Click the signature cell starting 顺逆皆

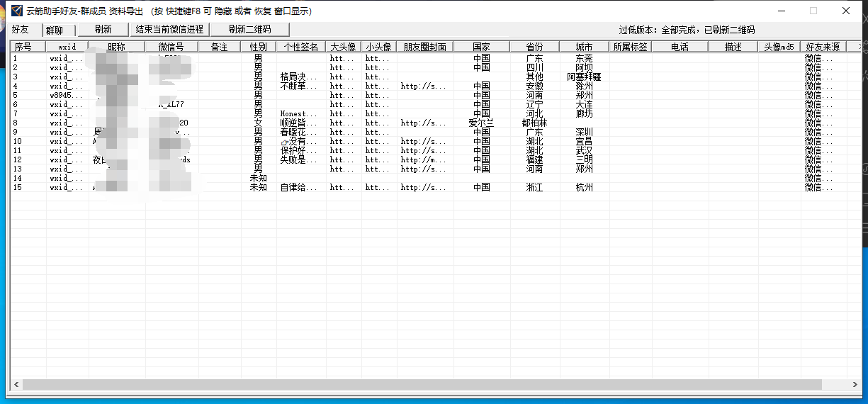[x=300, y=123]
